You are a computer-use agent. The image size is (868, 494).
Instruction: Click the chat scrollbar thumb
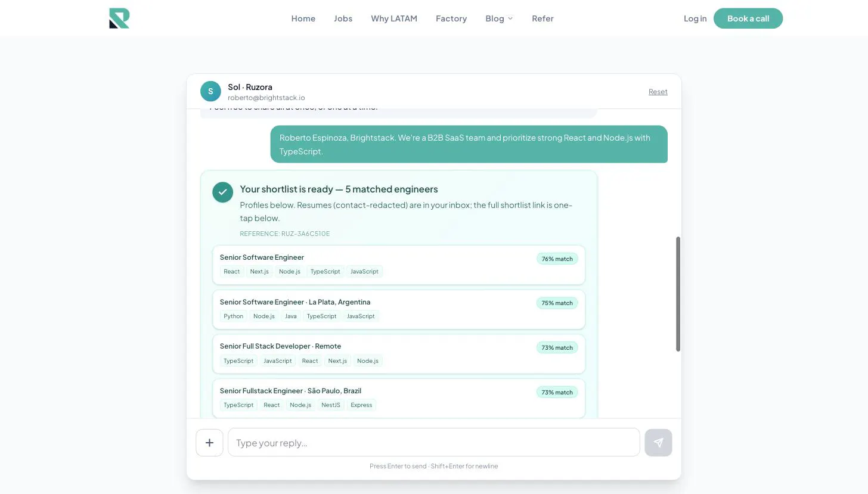coord(678,294)
